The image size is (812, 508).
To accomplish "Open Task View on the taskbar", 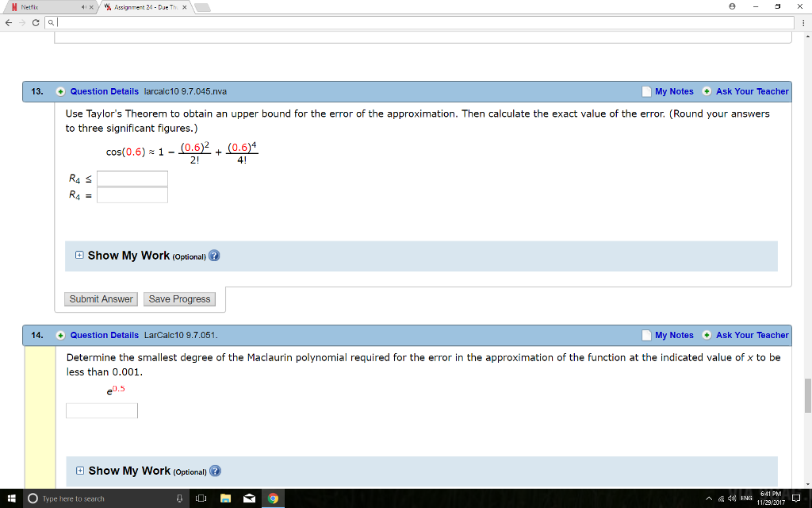I will pos(200,498).
